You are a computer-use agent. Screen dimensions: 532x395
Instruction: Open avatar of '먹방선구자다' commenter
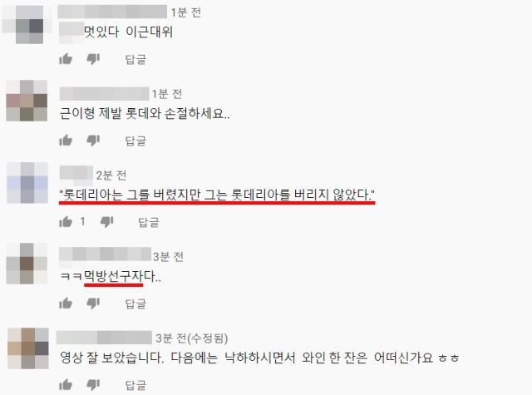point(27,264)
